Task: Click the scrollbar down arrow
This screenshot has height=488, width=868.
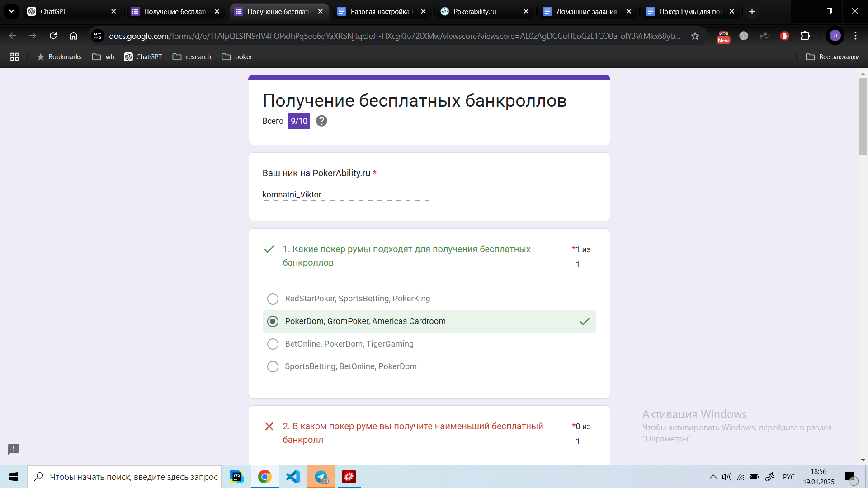Action: click(863, 460)
